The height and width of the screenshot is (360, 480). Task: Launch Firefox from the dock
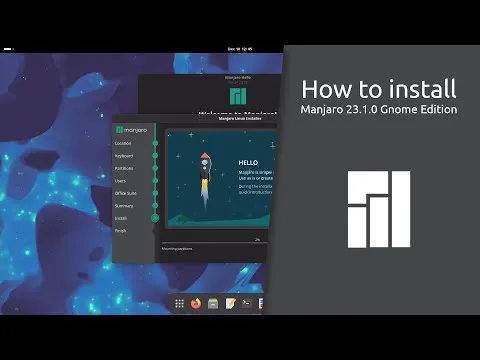(x=196, y=303)
